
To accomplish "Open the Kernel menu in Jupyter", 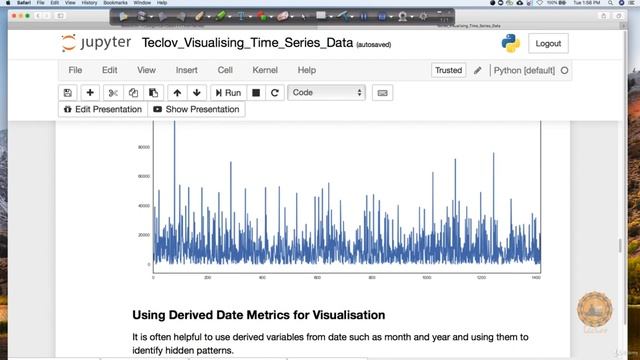I will point(265,70).
